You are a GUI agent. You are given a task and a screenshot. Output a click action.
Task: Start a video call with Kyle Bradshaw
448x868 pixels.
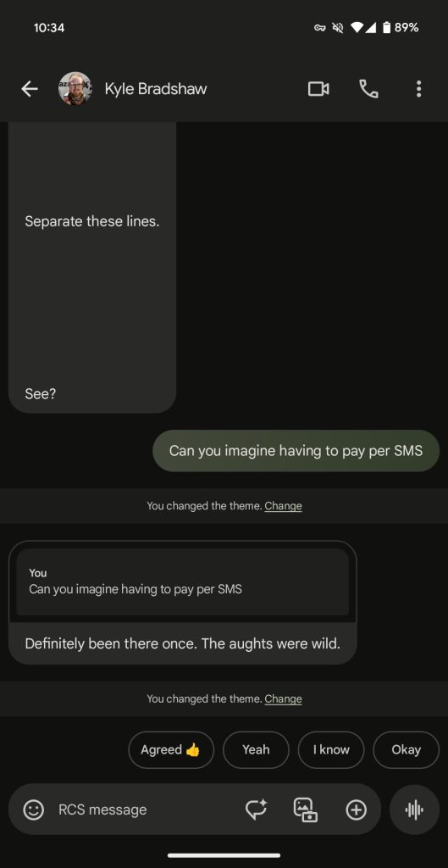(x=318, y=88)
